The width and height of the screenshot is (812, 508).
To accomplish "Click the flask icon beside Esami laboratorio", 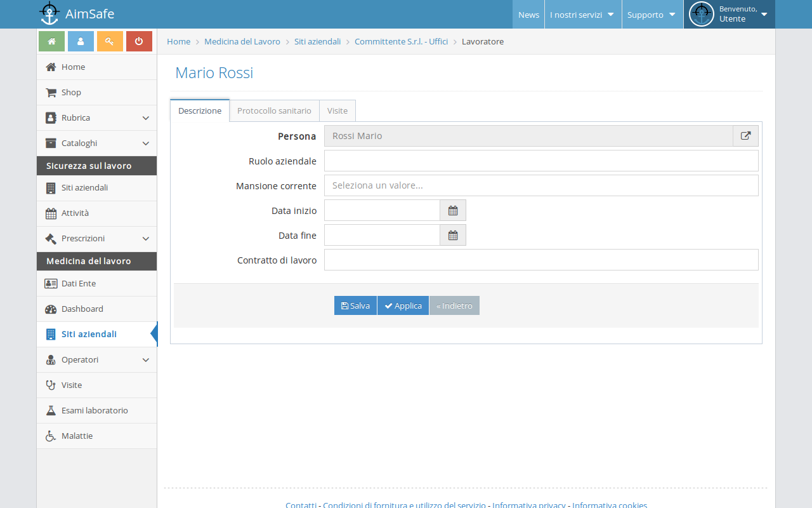I will (51, 410).
